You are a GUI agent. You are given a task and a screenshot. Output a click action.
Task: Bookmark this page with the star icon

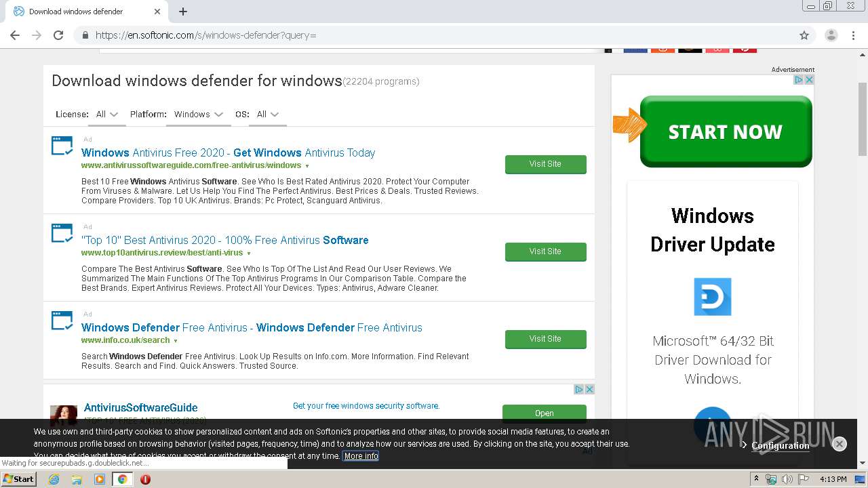click(x=804, y=35)
